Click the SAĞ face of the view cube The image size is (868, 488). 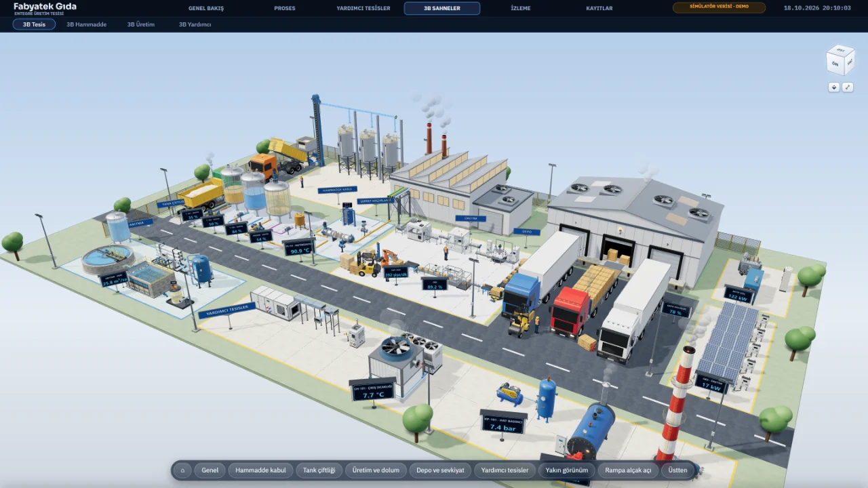(850, 62)
